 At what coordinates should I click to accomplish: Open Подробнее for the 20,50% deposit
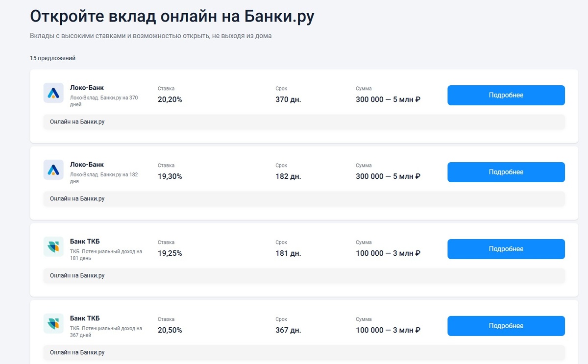click(x=506, y=326)
